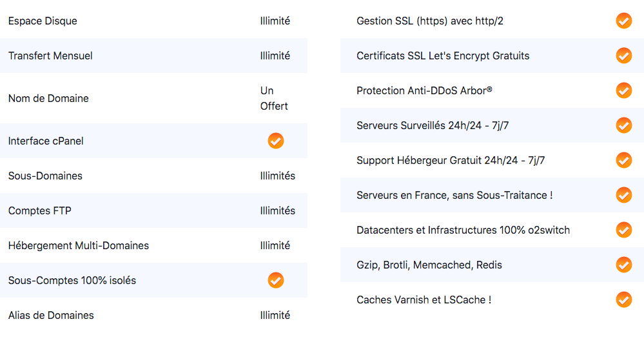Click the 'Caches Varnish et LSCache' text
Image resolution: width=644 pixels, height=337 pixels.
point(424,300)
